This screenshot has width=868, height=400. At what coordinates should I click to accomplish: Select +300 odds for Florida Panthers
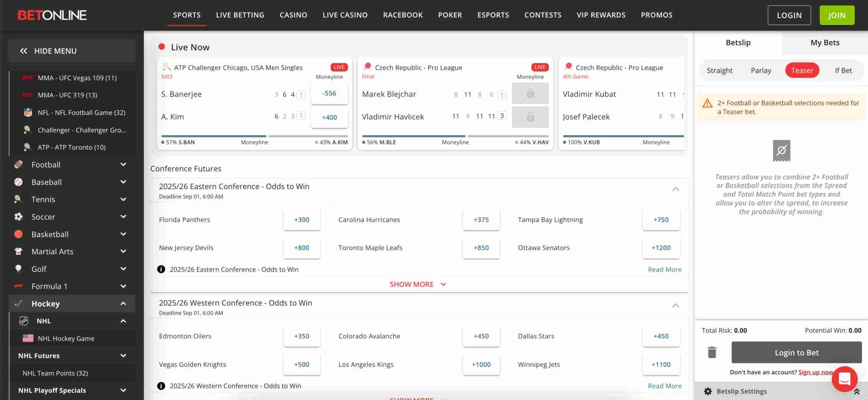coord(302,219)
